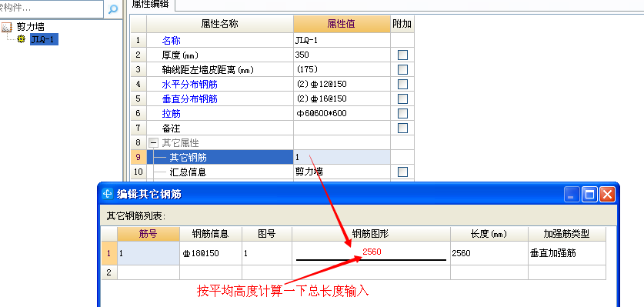This screenshot has height=307, width=644.
Task: Click the 钢筋信息 column header
Action: pyautogui.click(x=211, y=234)
